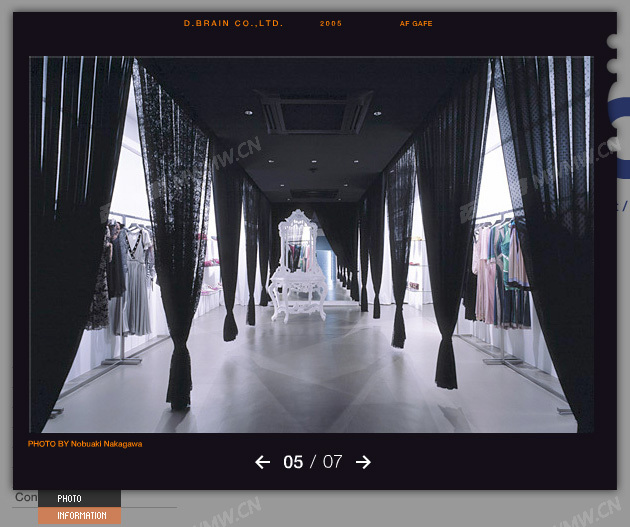Click the PHOTO BY Nobuaki Nakagawa credit
The width and height of the screenshot is (630, 527).
(85, 444)
